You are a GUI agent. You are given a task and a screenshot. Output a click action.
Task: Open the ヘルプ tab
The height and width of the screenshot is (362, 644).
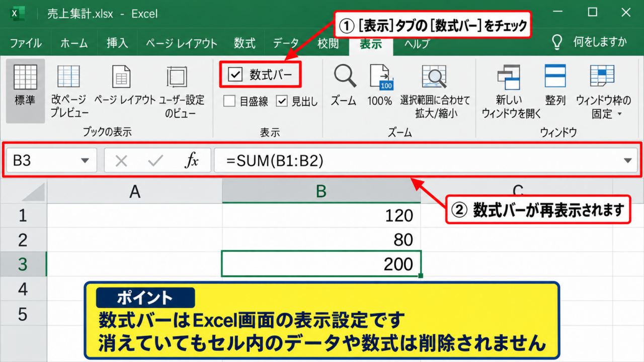(417, 43)
